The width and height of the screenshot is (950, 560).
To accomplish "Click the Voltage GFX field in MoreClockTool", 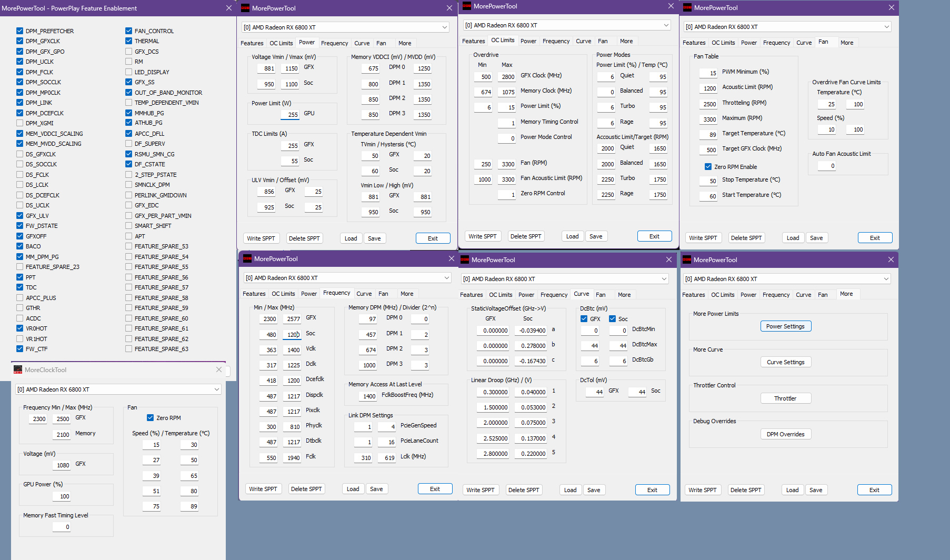I will pyautogui.click(x=62, y=465).
